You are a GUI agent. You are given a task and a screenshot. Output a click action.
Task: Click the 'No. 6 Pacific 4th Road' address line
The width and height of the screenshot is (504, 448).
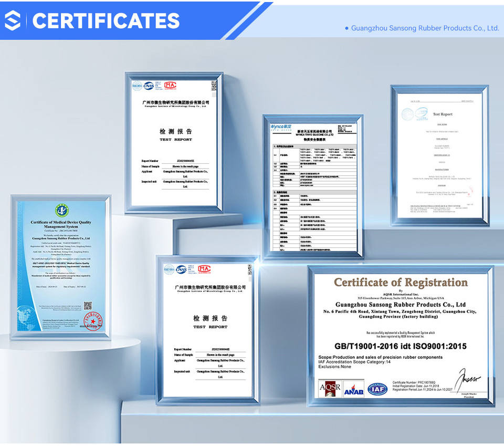point(400,311)
